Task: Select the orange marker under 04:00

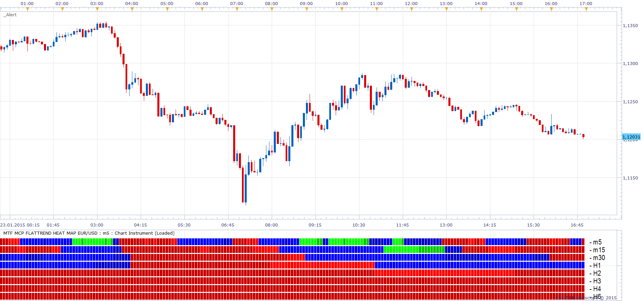Action: point(132,9)
